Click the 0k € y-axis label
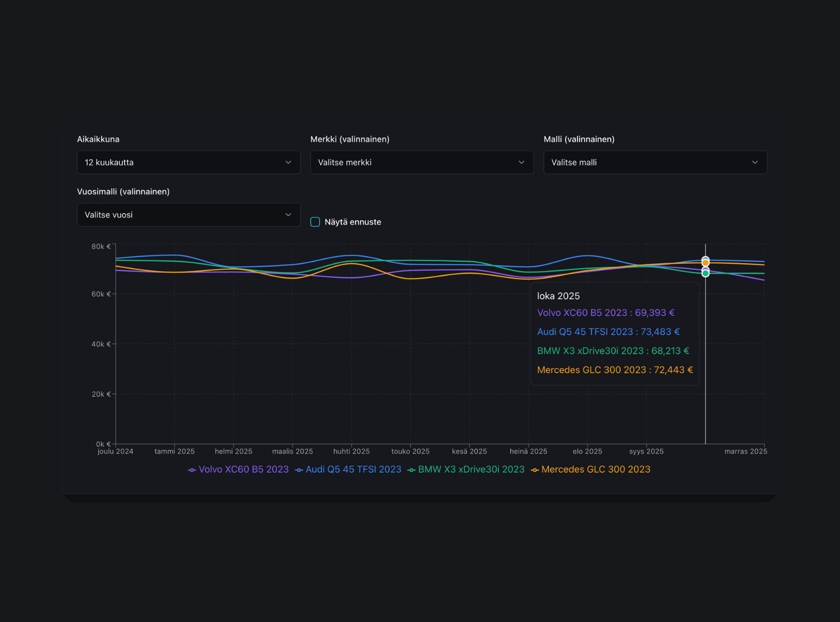 pyautogui.click(x=103, y=444)
